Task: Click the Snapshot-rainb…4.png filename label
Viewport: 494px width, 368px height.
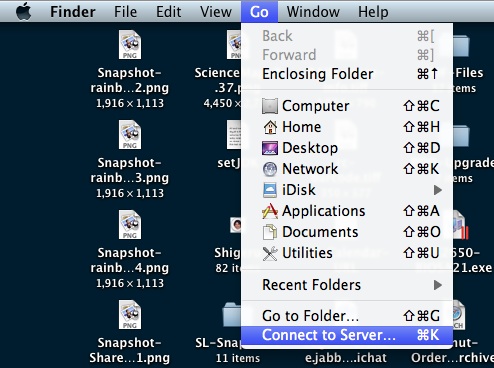Action: 130,260
